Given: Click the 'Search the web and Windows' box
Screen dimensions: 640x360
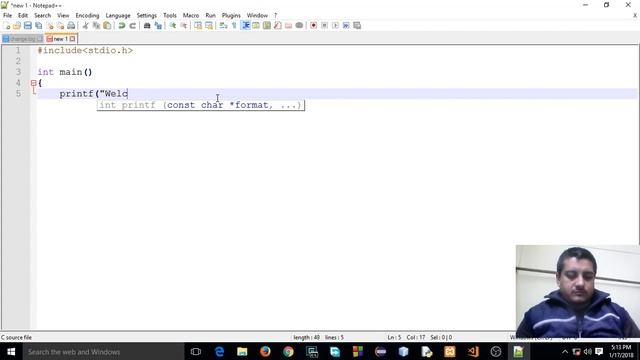Looking at the screenshot, I should point(103,351).
